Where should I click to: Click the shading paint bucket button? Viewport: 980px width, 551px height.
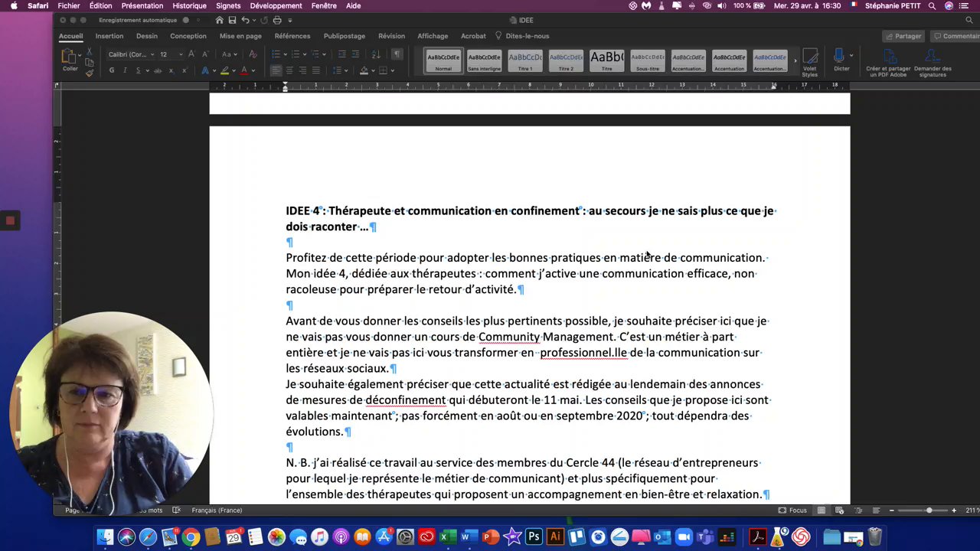point(364,70)
